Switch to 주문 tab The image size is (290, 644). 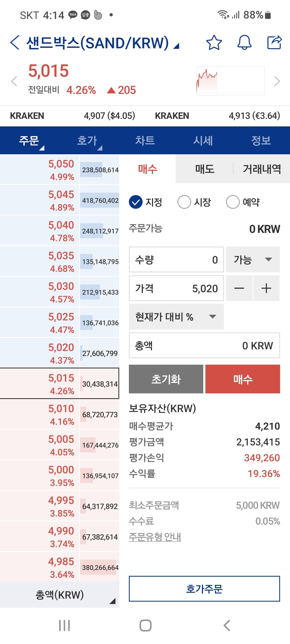click(x=29, y=141)
